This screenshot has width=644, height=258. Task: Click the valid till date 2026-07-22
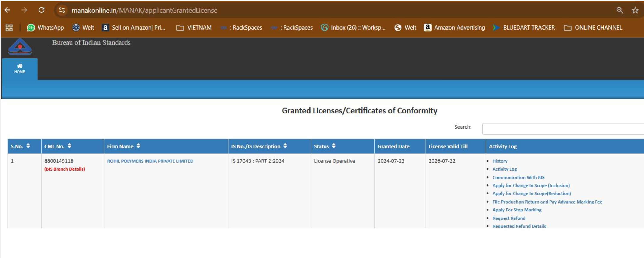tap(442, 161)
